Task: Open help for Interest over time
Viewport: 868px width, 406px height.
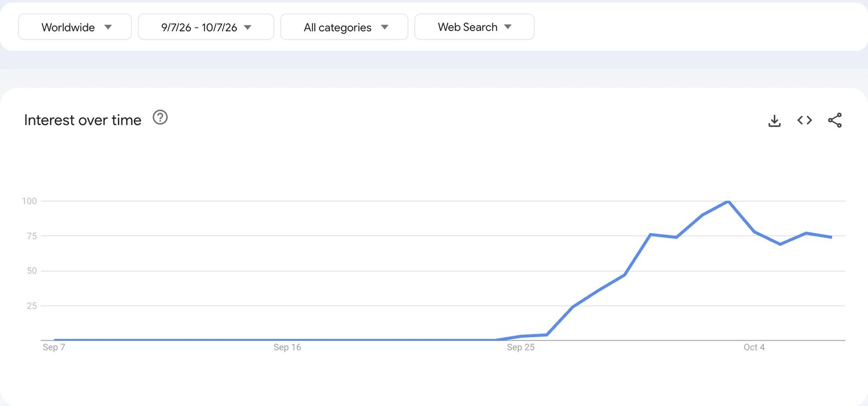Action: (x=160, y=117)
